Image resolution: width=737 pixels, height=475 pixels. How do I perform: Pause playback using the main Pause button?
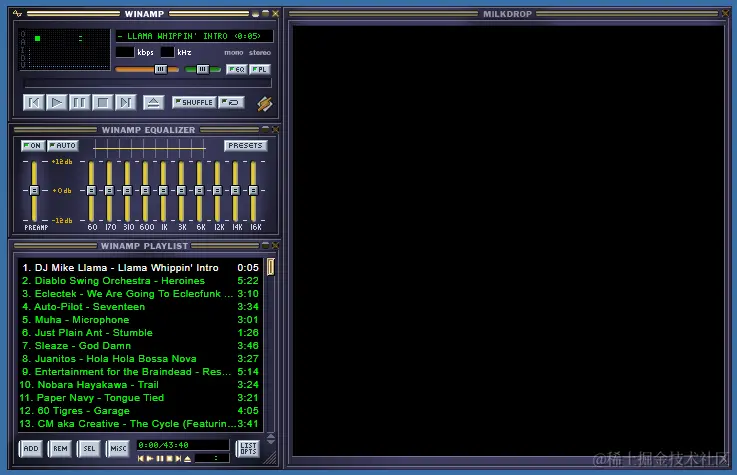(79, 102)
